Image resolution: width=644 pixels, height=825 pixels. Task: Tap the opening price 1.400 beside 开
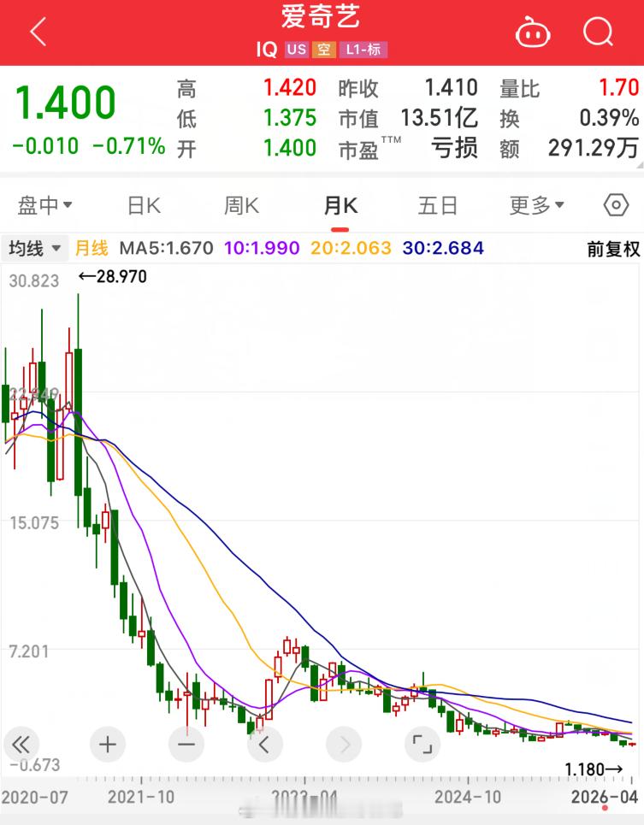point(290,148)
